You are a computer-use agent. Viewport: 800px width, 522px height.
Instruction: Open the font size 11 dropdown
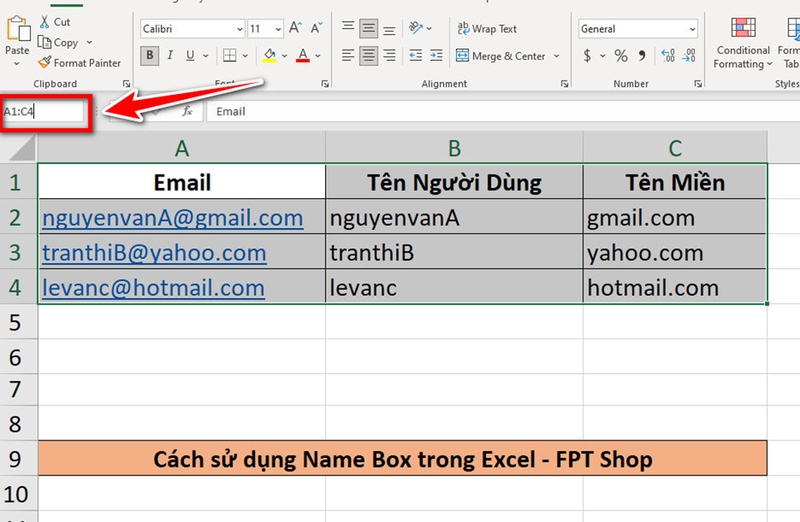click(x=278, y=29)
